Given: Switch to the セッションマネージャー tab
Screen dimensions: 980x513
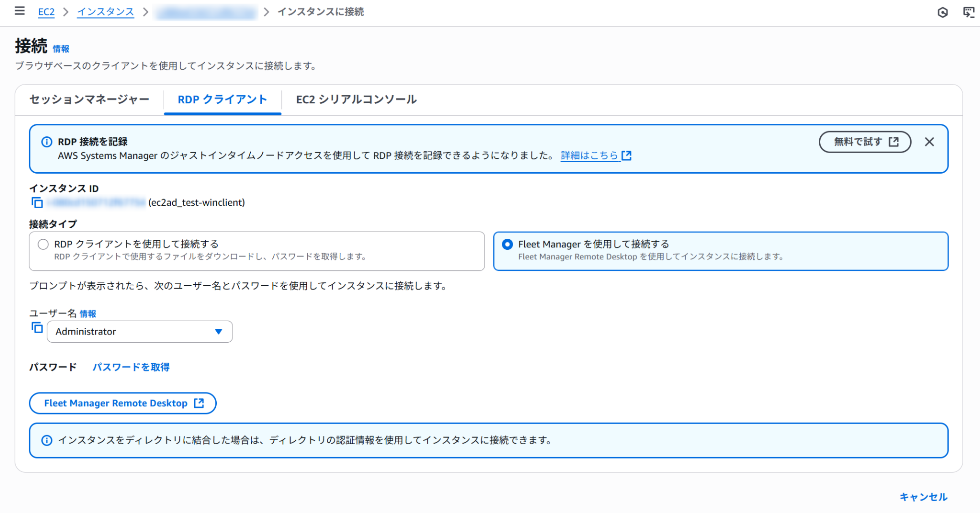Looking at the screenshot, I should click(89, 100).
